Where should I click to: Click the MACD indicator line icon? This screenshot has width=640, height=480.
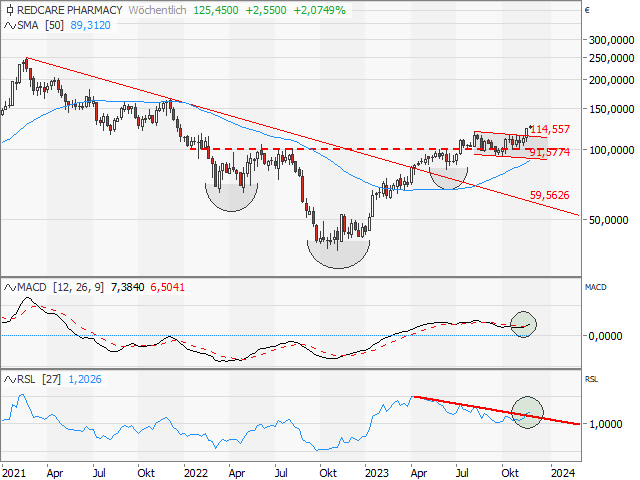[x=10, y=287]
